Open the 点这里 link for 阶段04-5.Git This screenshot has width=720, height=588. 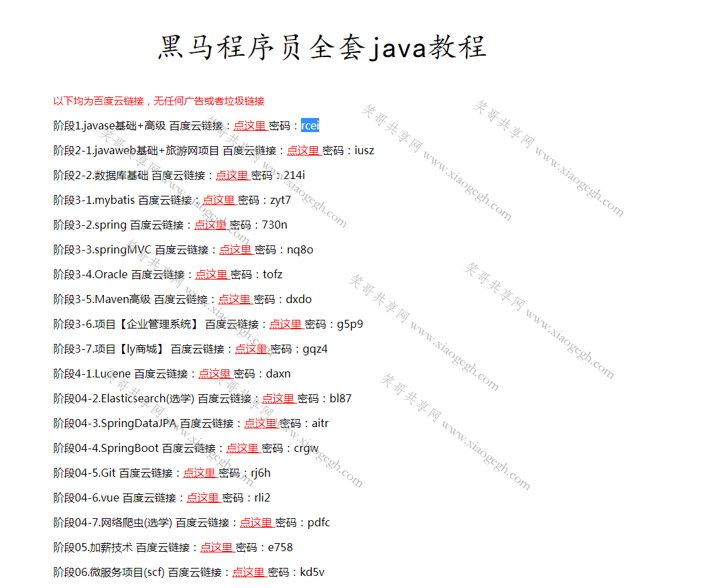(199, 473)
